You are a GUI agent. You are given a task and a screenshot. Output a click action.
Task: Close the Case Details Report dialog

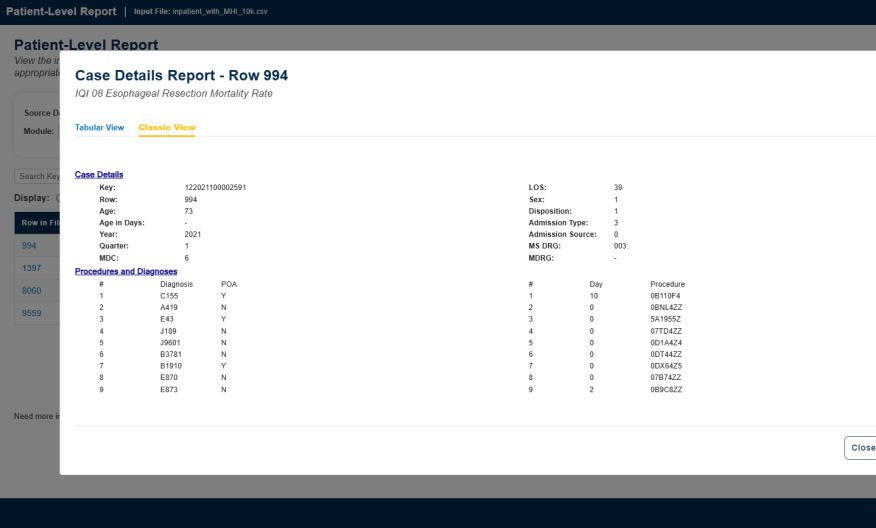[861, 448]
